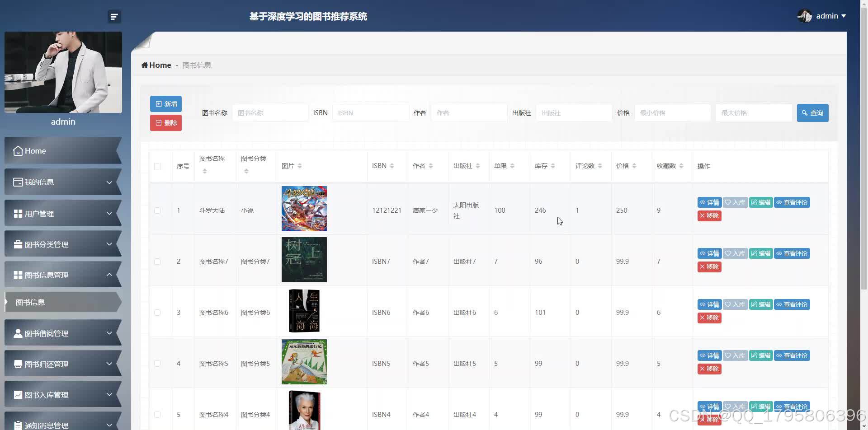The image size is (868, 430).
Task: Click 入库 for 斗罗大陆 row
Action: (735, 202)
